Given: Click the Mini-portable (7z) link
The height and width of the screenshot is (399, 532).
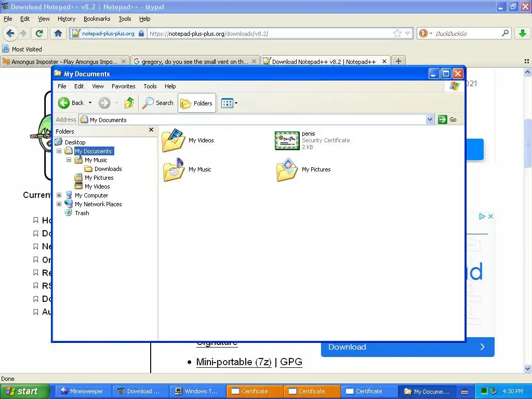Looking at the screenshot, I should 234,362.
